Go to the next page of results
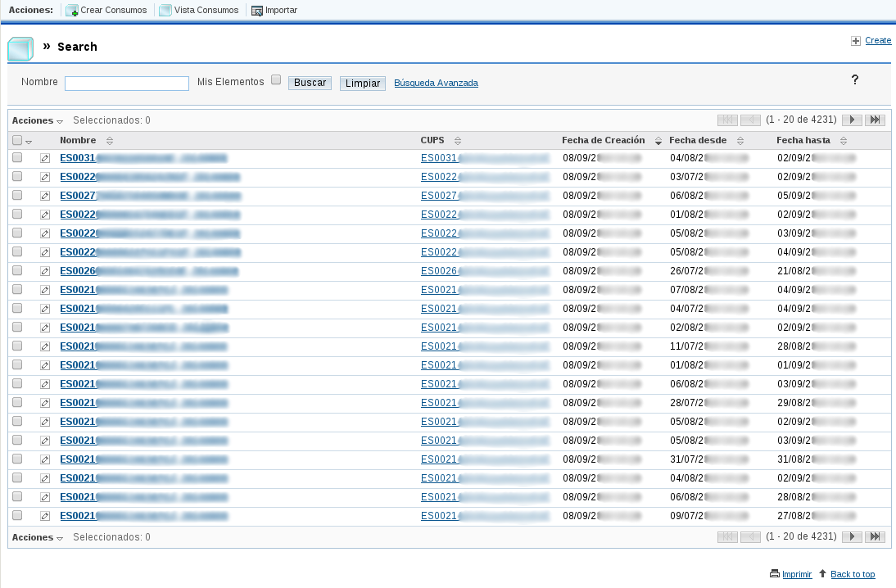Viewport: 896px width, 588px height. coord(851,120)
